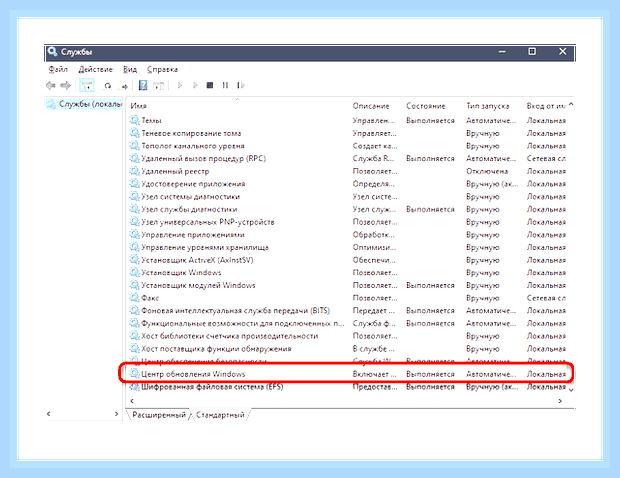620x478 pixels.
Task: Sort by the Имя column header
Action: coord(138,106)
